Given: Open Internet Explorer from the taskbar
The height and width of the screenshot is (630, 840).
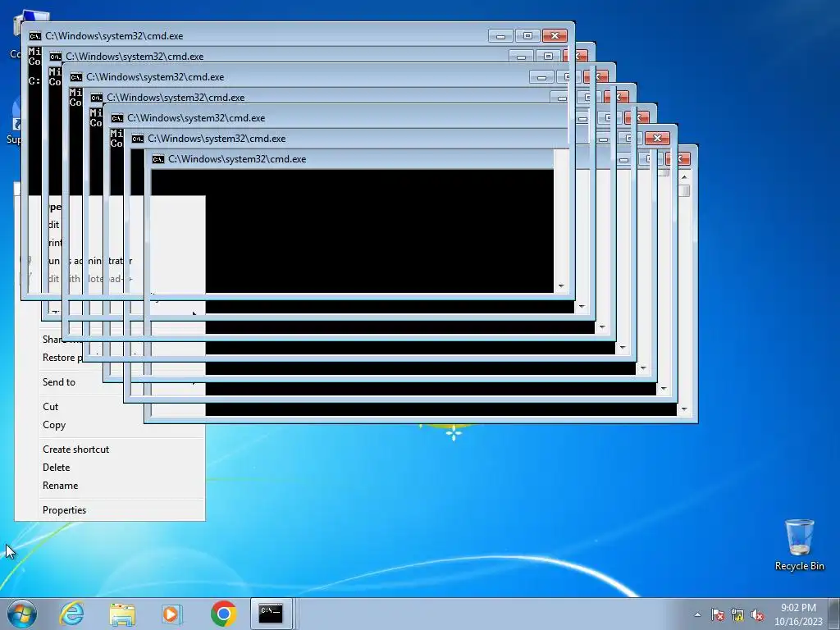Looking at the screenshot, I should tap(72, 614).
